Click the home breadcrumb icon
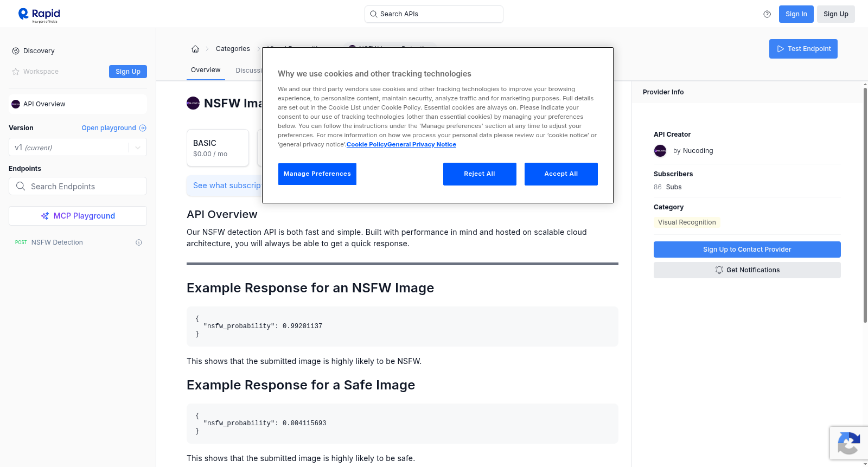This screenshot has width=868, height=467. [195, 49]
